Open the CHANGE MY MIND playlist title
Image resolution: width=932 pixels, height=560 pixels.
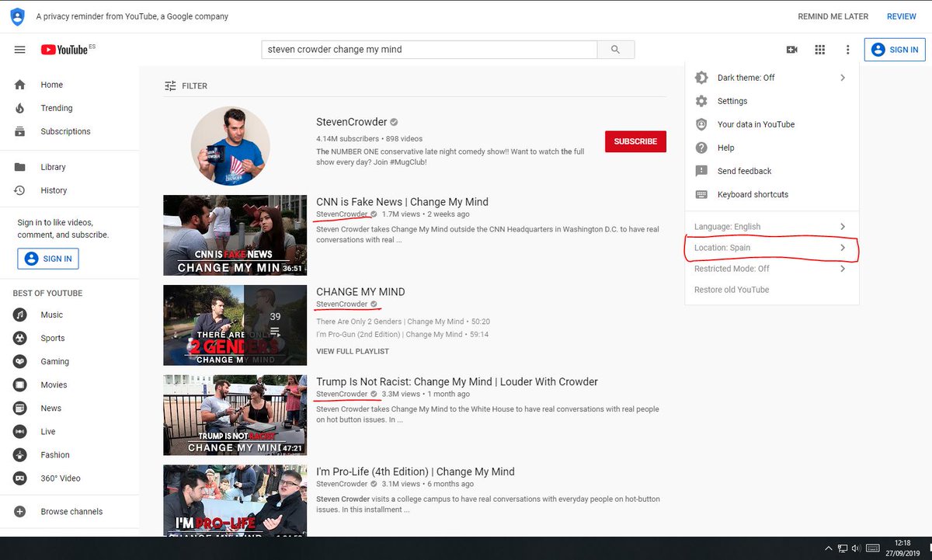pos(360,292)
